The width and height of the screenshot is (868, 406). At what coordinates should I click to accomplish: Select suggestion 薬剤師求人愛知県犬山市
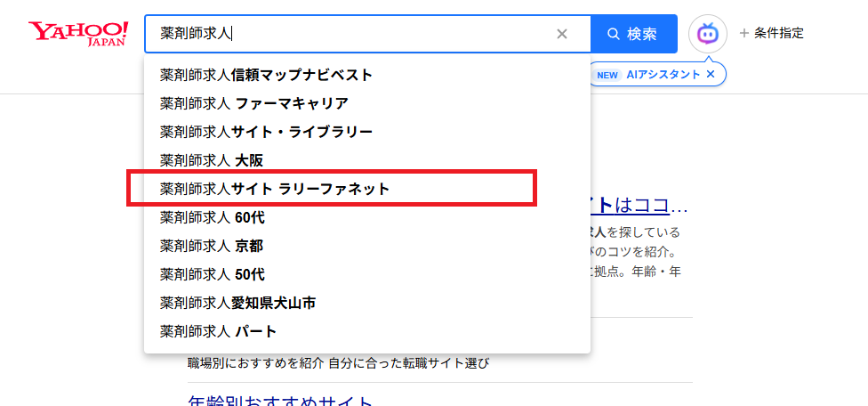tap(367, 304)
